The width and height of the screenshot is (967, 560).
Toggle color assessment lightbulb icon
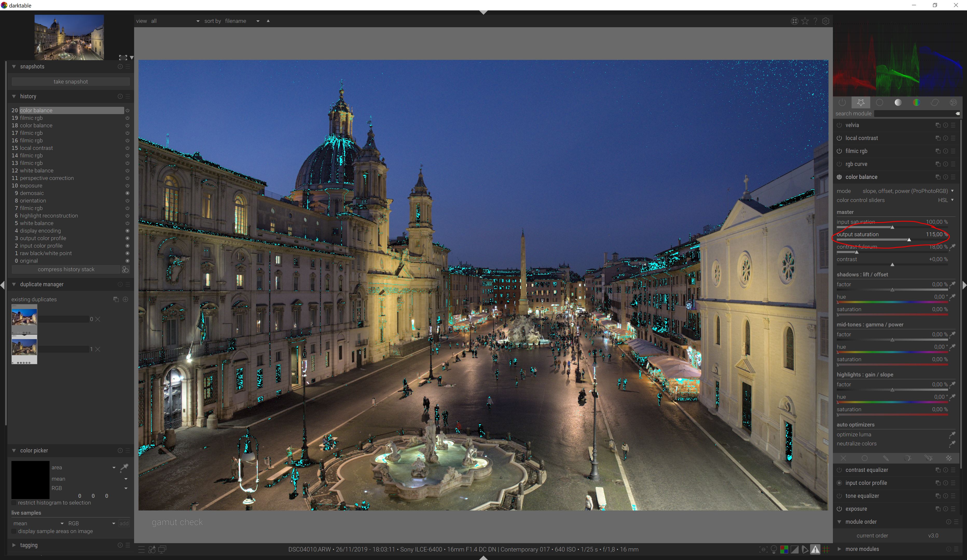pyautogui.click(x=773, y=549)
